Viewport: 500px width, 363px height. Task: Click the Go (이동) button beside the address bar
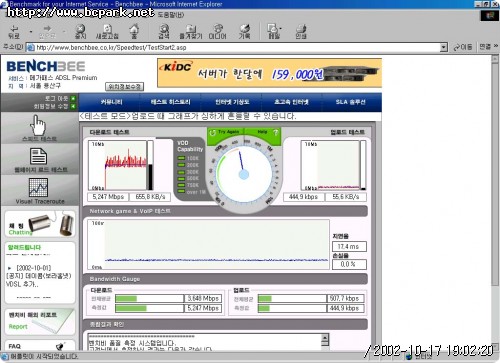click(x=463, y=47)
